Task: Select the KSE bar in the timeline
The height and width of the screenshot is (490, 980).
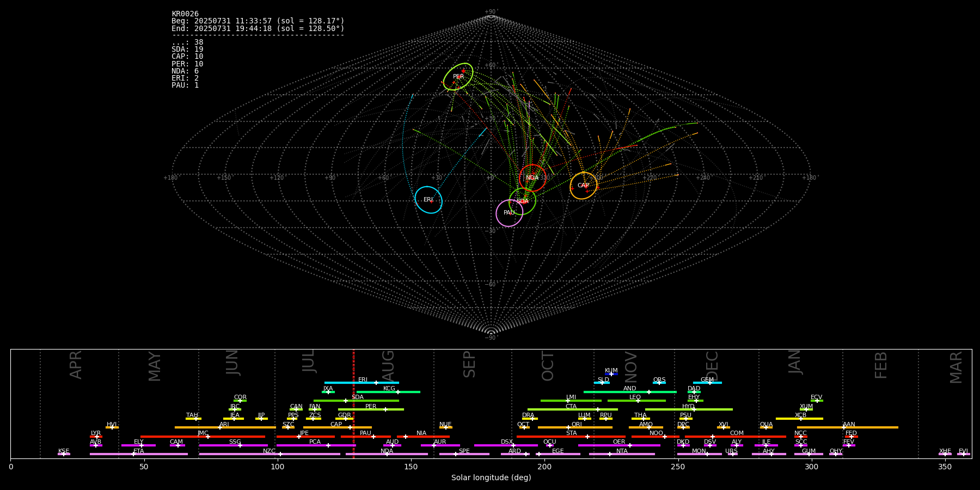Action: click(64, 454)
